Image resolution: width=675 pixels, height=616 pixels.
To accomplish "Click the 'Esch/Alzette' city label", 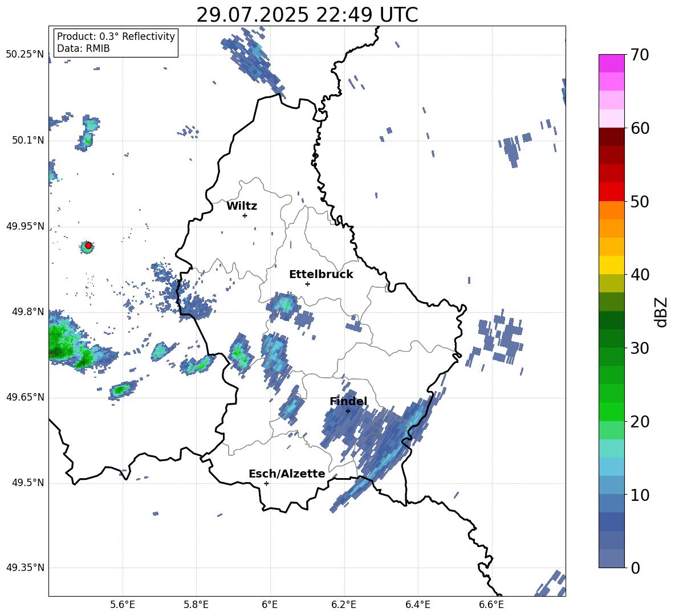I will point(287,474).
